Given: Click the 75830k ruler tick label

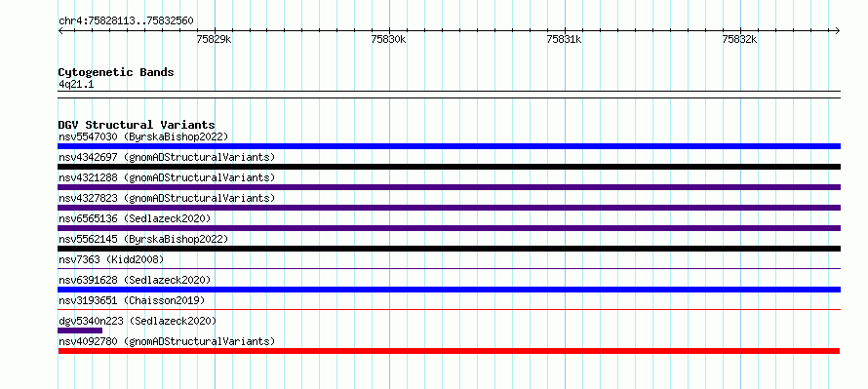Looking at the screenshot, I should 389,39.
